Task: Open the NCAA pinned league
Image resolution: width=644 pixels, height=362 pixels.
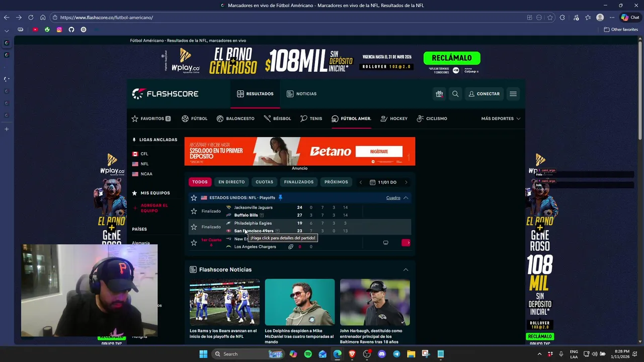Action: coord(146,174)
